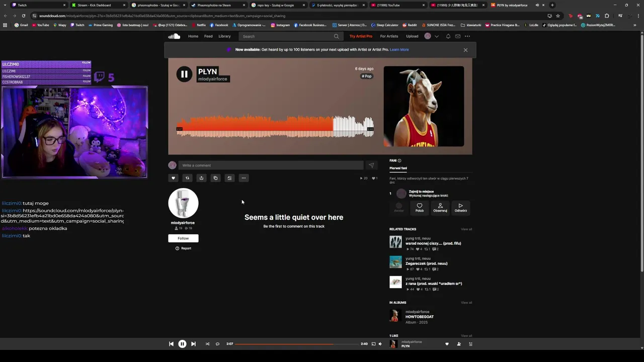Switch to the Phasmophobia na Steam tab
Image resolution: width=644 pixels, height=362 pixels.
[217, 5]
